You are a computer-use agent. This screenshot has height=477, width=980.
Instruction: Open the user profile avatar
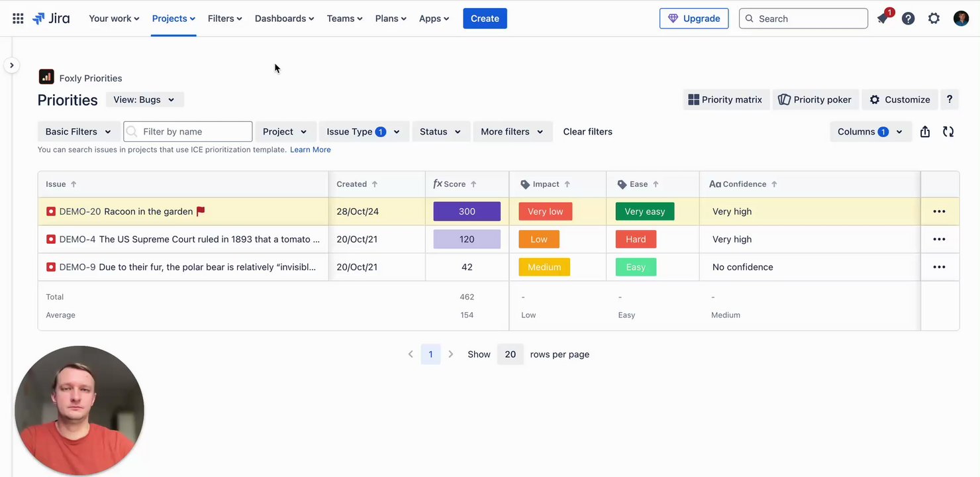click(961, 19)
